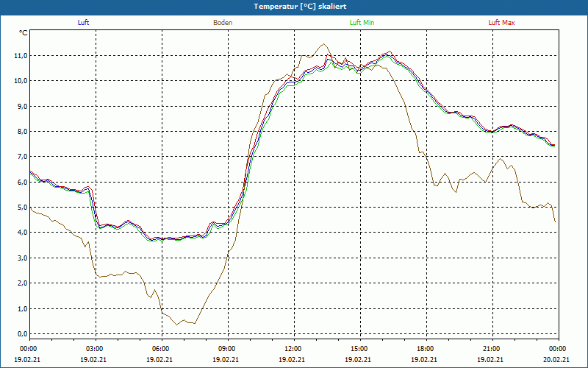Click the '03:00' time axis label
Screen dimensions: 588x368
[x=96, y=348]
